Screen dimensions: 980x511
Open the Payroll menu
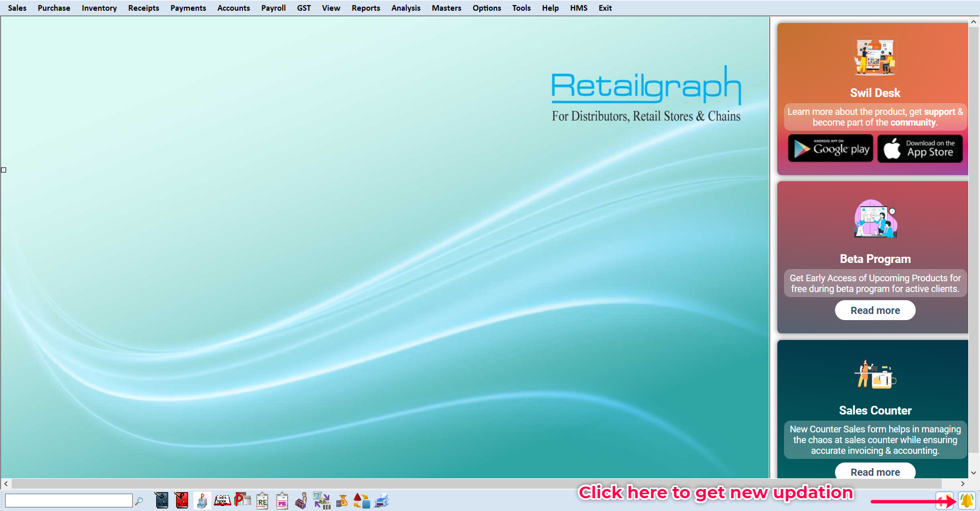[274, 8]
